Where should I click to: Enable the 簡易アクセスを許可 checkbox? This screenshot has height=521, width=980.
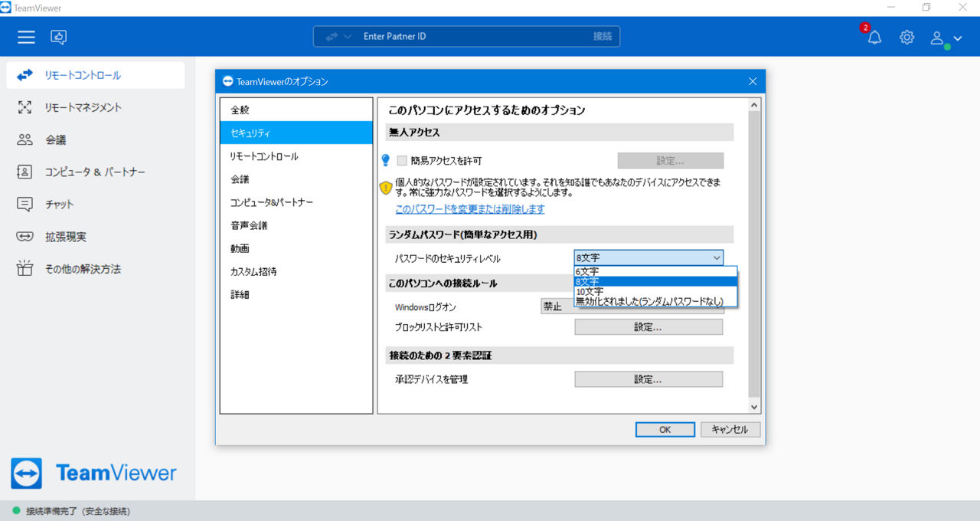[x=402, y=161]
